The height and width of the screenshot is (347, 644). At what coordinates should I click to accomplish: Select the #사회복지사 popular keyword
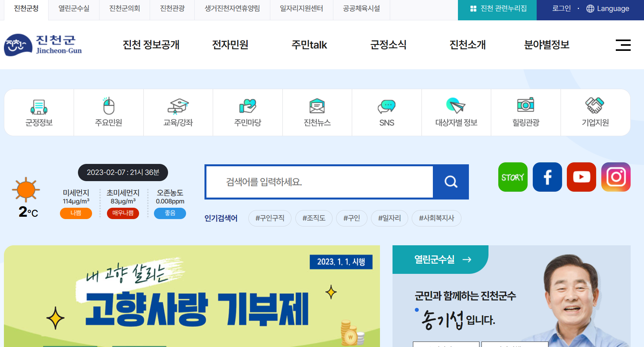tap(436, 218)
